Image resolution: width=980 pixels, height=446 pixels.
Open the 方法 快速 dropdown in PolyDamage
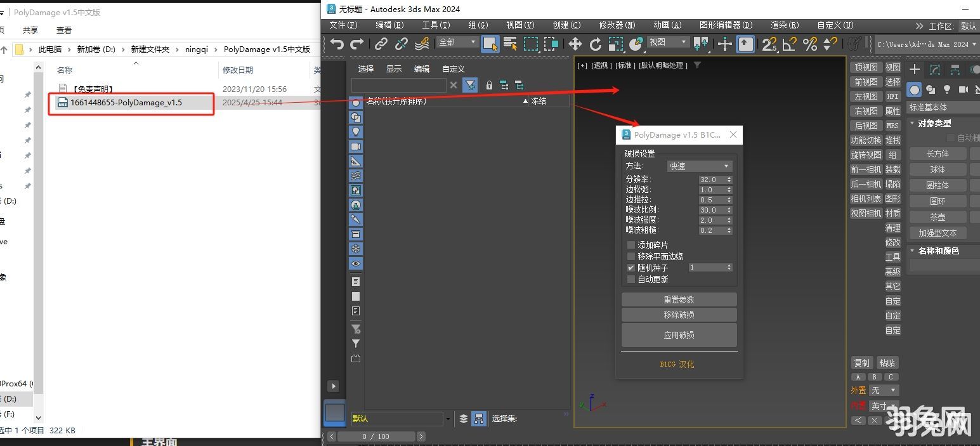pos(698,166)
